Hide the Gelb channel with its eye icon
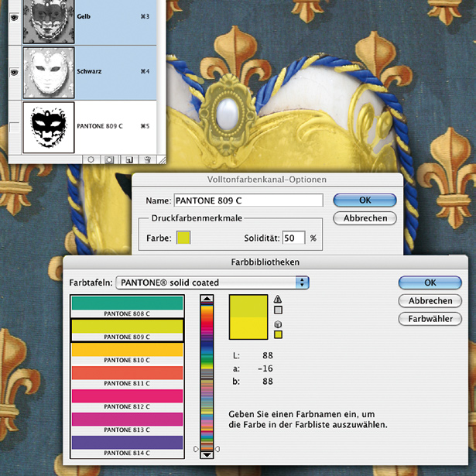 point(14,18)
